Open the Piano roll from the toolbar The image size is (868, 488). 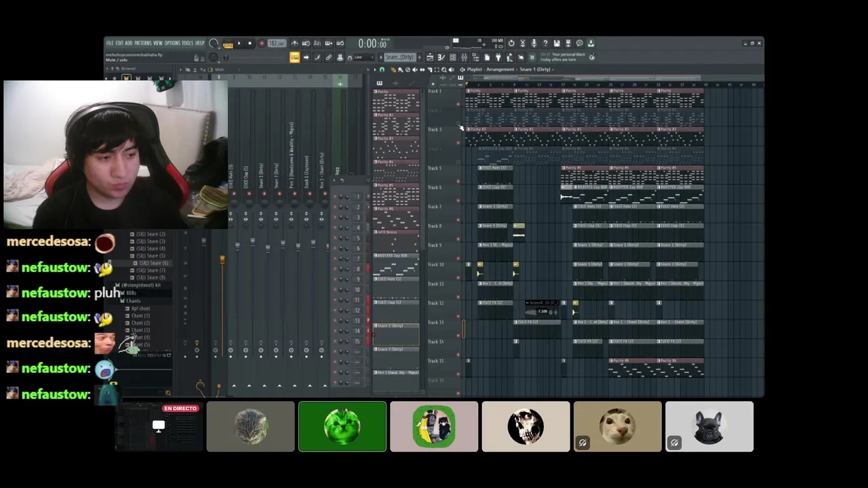click(441, 57)
